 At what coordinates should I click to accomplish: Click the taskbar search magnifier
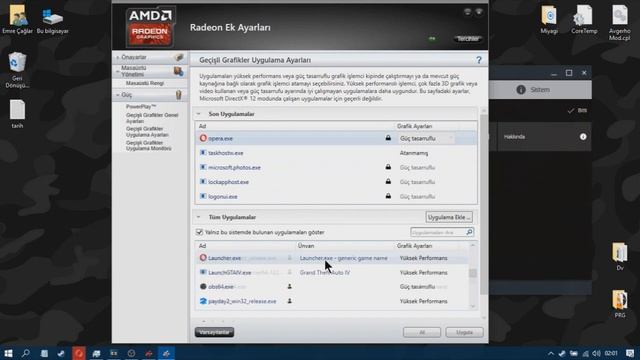pos(26,353)
